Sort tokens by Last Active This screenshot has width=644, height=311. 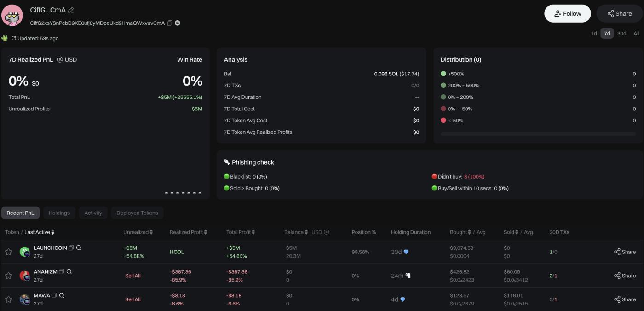[53, 232]
